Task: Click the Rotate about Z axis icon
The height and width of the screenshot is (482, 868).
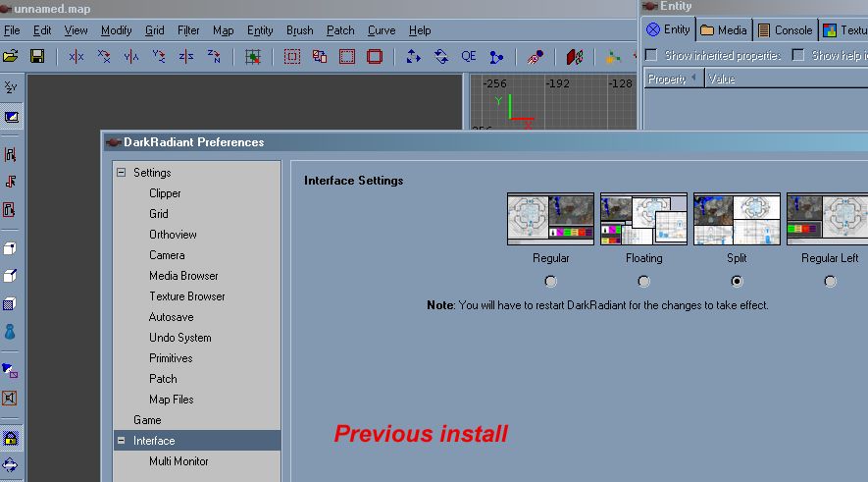Action: (x=214, y=57)
